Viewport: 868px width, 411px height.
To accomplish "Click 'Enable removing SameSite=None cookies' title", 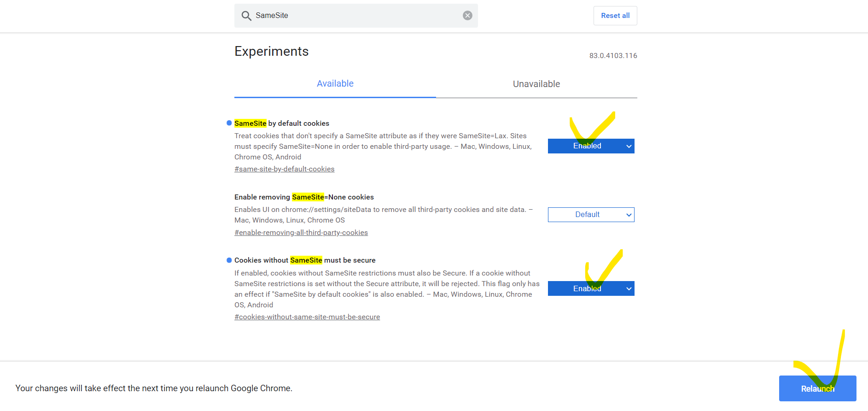I will [x=304, y=197].
